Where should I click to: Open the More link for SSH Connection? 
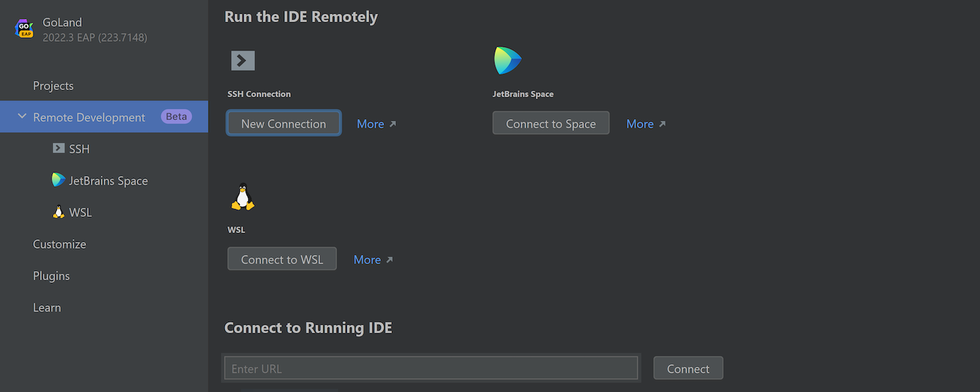376,123
